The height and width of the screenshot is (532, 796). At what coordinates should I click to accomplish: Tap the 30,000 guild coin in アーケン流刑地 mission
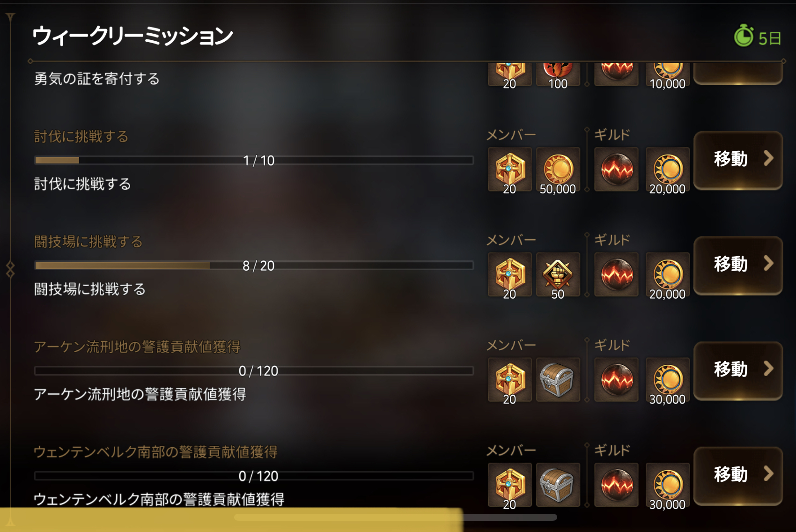(668, 380)
